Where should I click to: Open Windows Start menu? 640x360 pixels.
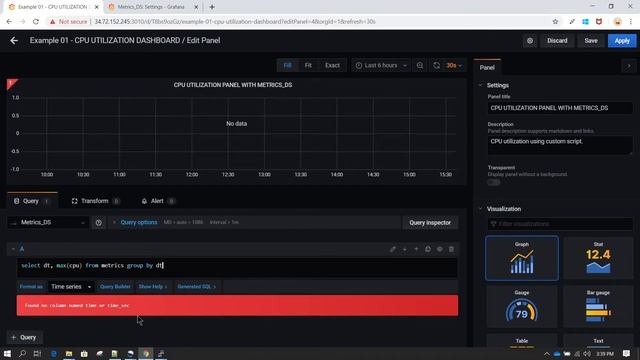pyautogui.click(x=7, y=353)
